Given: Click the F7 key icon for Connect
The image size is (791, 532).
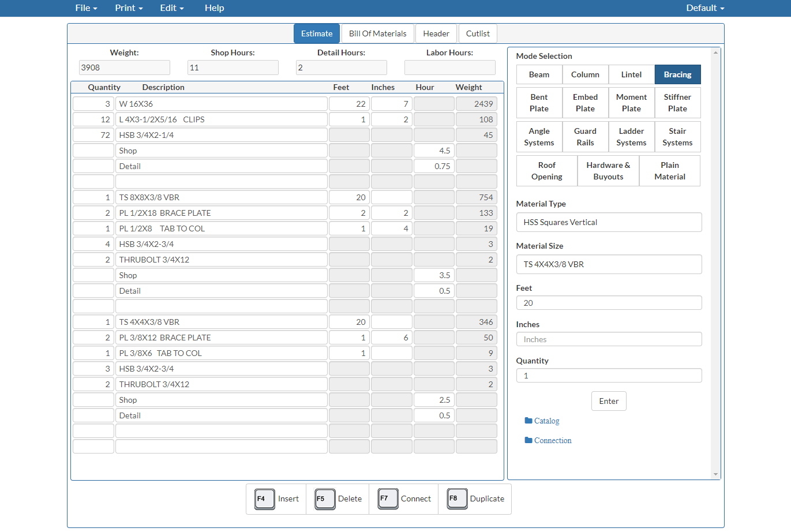Looking at the screenshot, I should click(x=388, y=499).
